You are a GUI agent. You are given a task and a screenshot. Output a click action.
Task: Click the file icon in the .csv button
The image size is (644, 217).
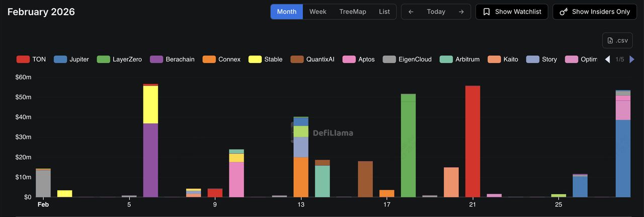pyautogui.click(x=610, y=40)
